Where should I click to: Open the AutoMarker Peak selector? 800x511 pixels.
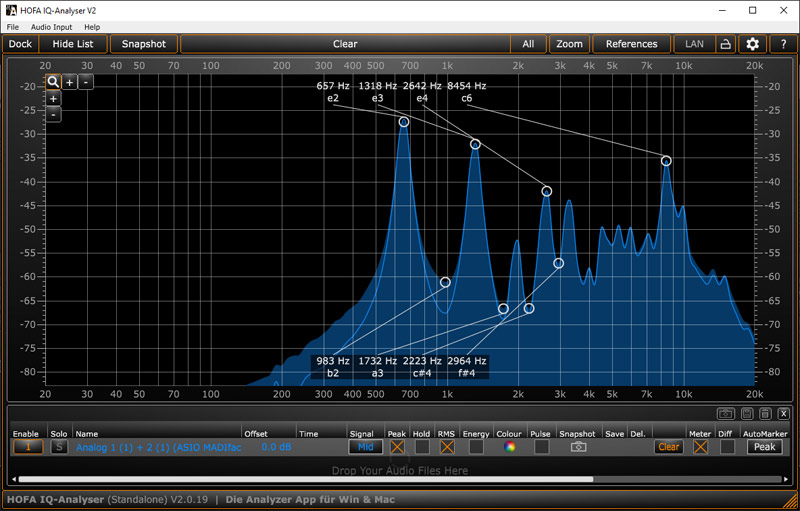coord(765,447)
